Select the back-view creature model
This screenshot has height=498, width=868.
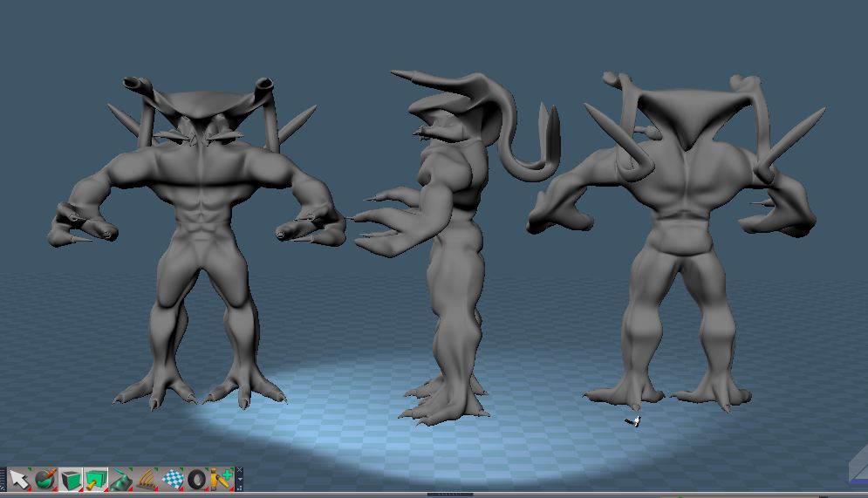coord(678,243)
